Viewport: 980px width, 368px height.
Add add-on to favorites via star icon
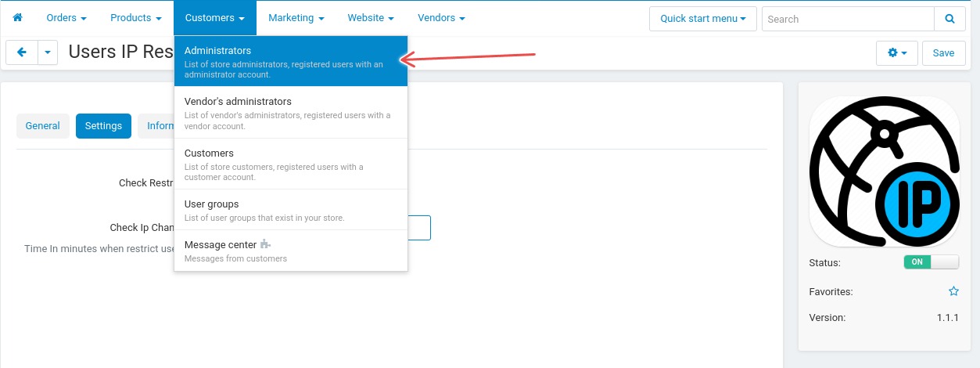click(953, 291)
